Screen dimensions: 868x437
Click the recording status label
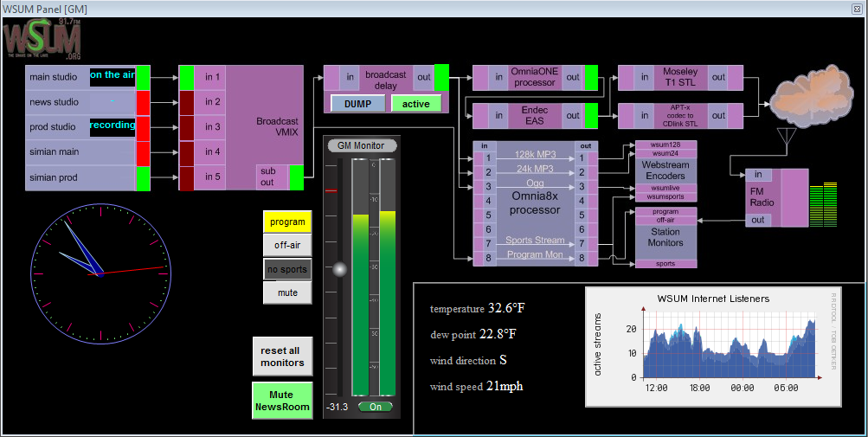click(x=113, y=125)
